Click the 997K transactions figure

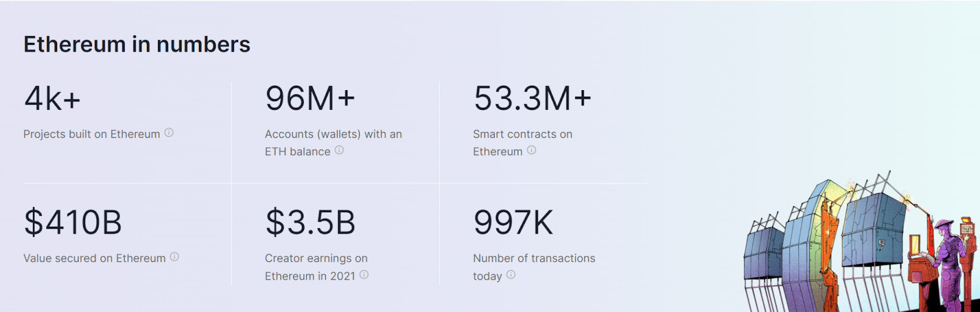(513, 223)
